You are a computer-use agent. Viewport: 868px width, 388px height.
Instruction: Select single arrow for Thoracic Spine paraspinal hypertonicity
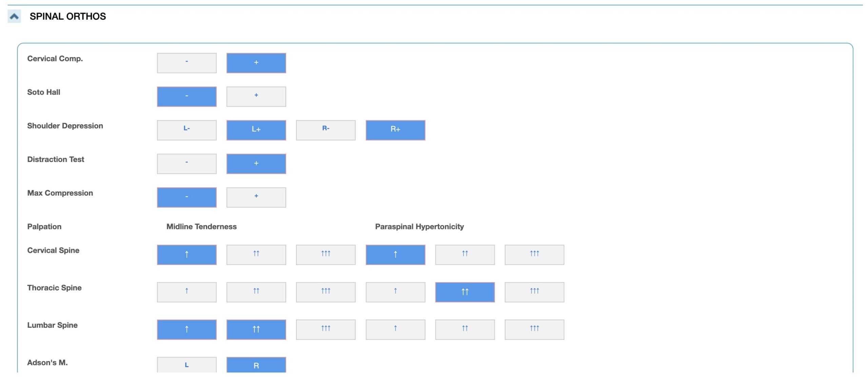click(395, 292)
